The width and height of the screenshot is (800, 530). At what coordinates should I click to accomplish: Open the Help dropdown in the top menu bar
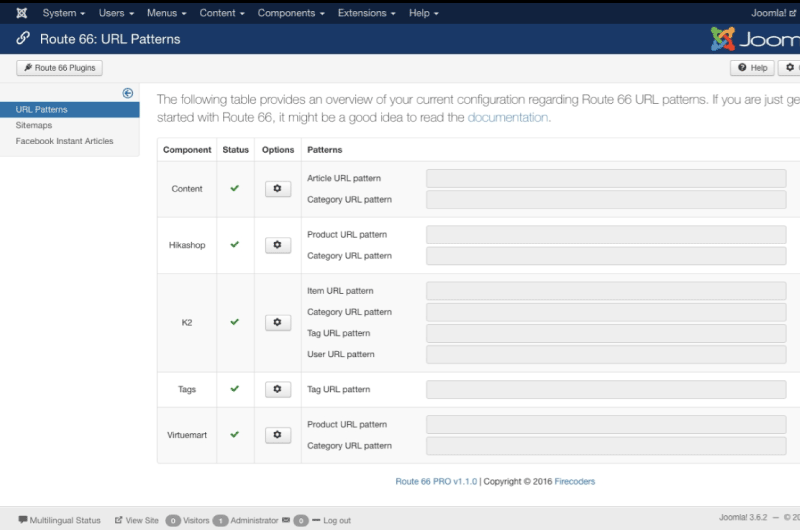[423, 13]
